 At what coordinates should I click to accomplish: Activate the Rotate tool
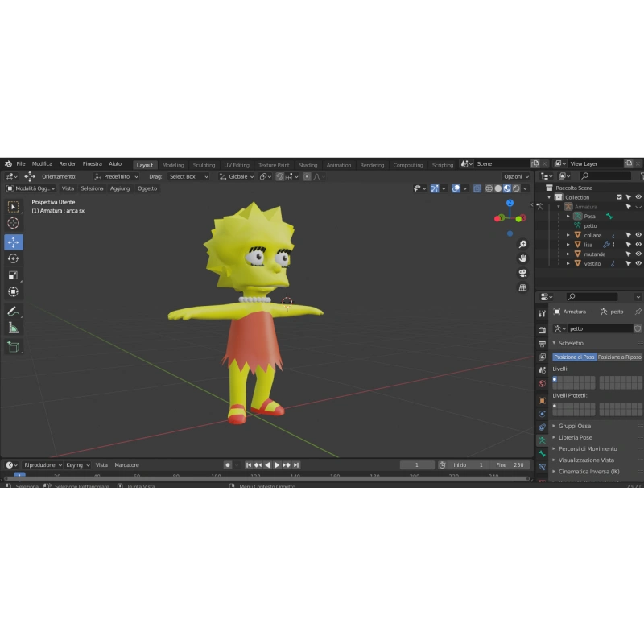14,258
